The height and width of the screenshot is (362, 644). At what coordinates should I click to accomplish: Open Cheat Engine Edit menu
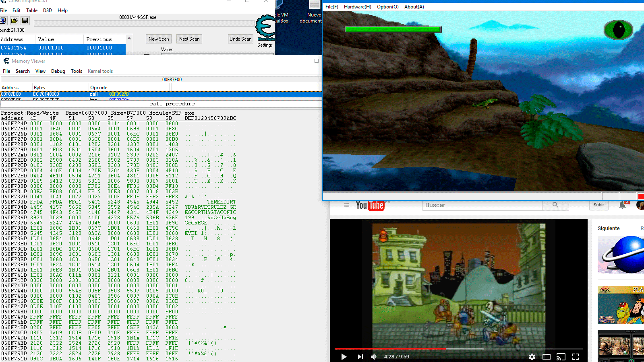click(x=17, y=10)
